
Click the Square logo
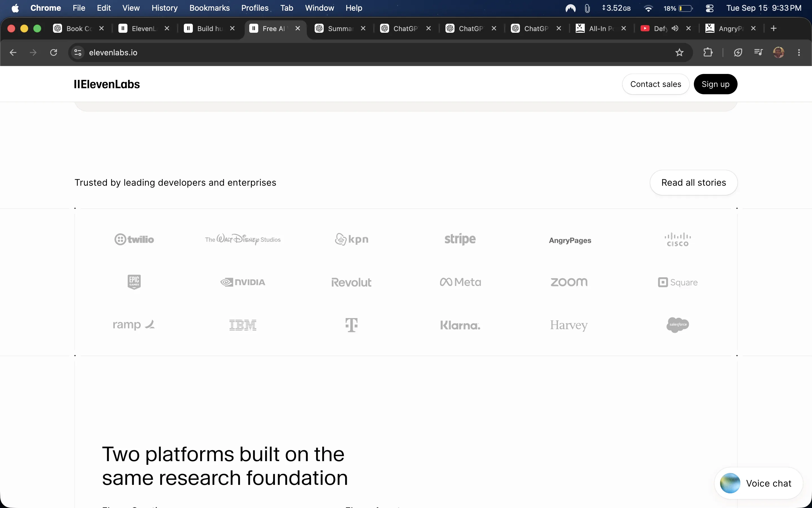(678, 282)
